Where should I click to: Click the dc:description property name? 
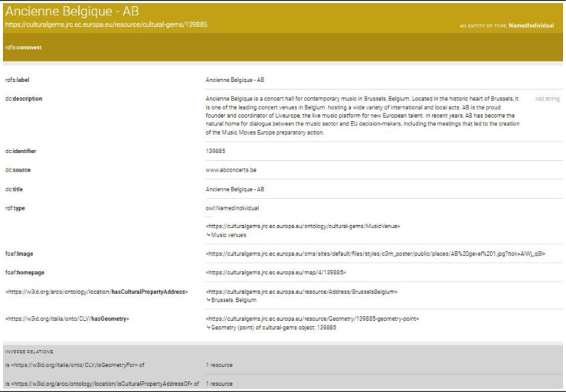click(29, 98)
